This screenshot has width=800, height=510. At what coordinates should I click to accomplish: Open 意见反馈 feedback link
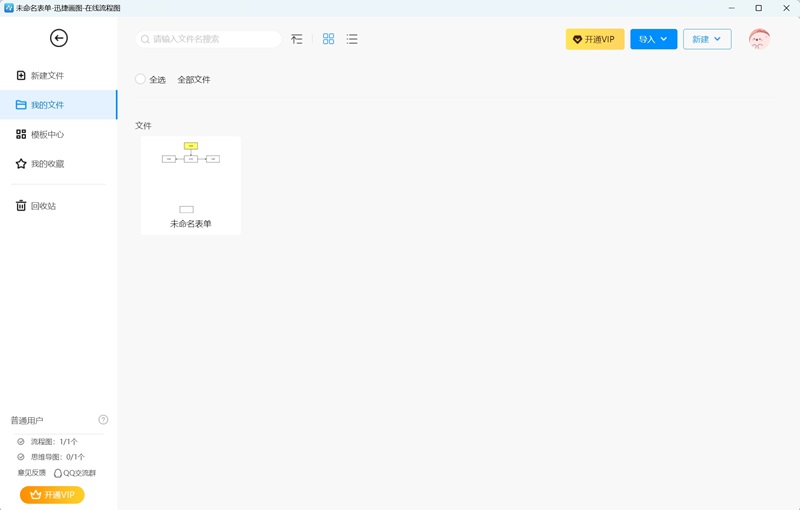[x=32, y=473]
